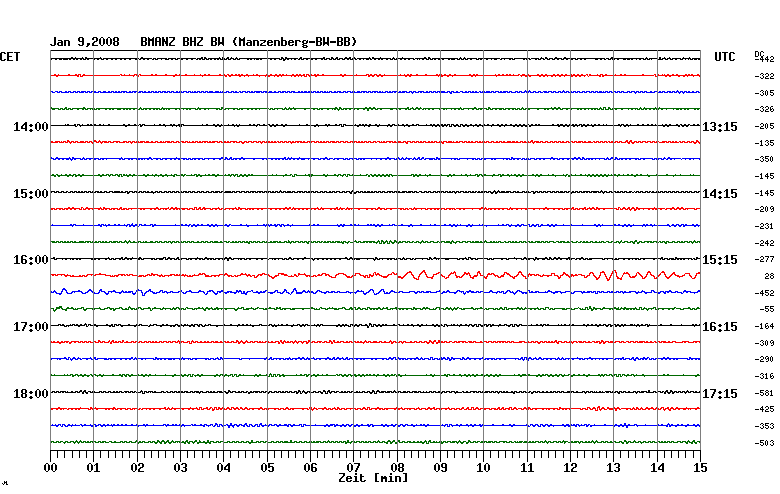The height and width of the screenshot is (494, 780).
Task: Click the x-axis minute label "08"
Action: tap(397, 468)
